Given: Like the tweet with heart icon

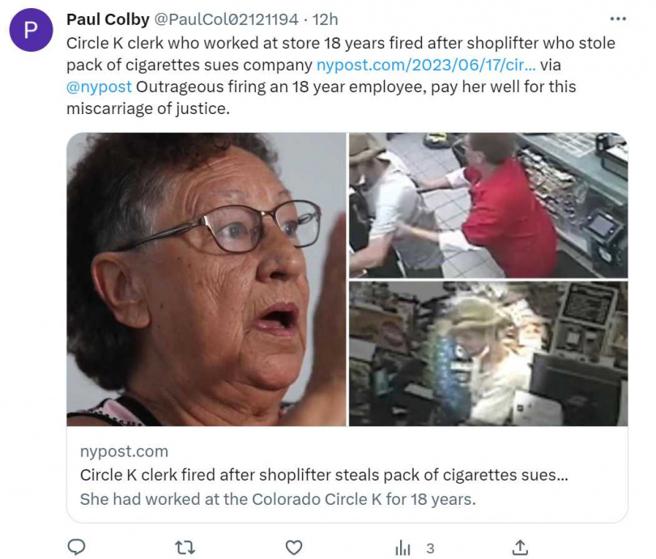Looking at the screenshot, I should point(294,547).
